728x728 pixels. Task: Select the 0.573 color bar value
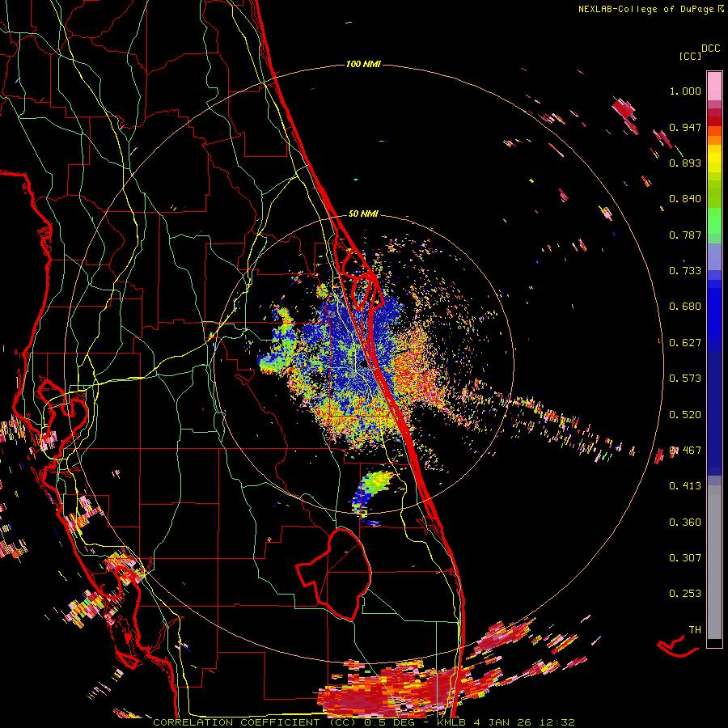(x=685, y=379)
